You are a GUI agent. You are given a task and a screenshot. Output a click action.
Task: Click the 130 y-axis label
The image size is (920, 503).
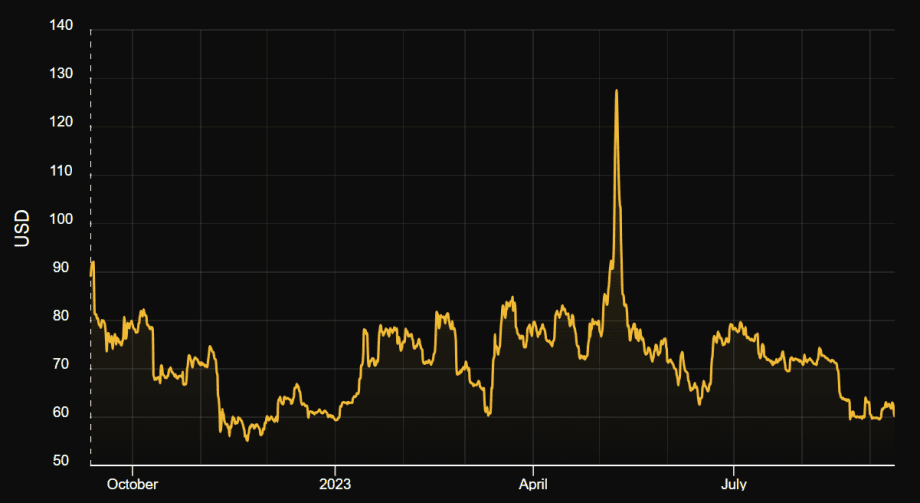click(x=62, y=73)
